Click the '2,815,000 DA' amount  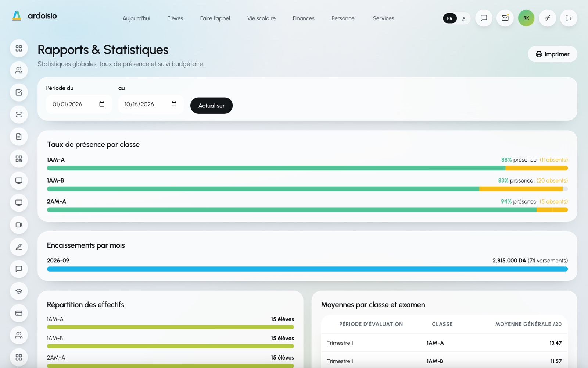point(509,261)
